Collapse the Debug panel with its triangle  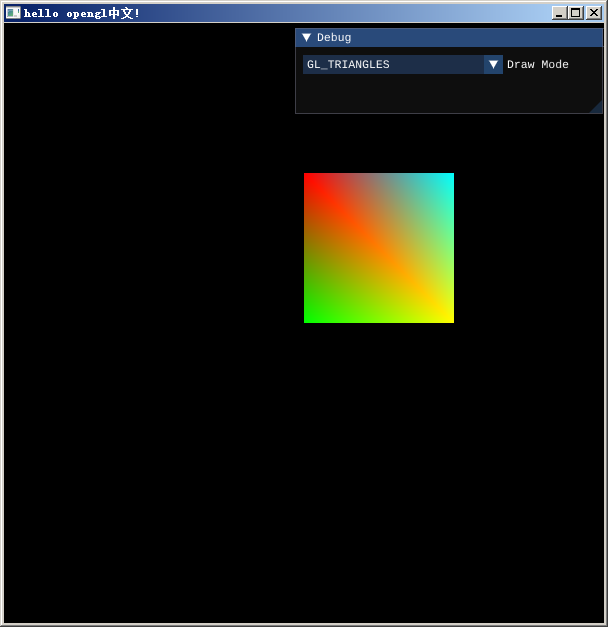306,37
